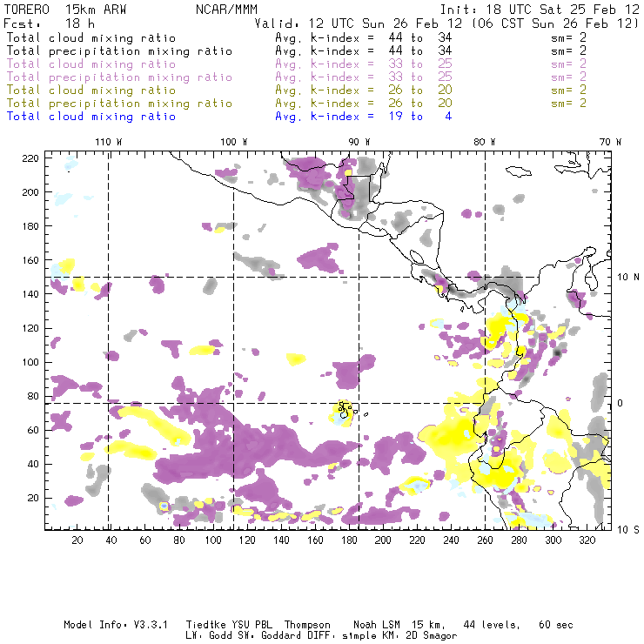Select black "Total cloud mixing ratio" legend label

(91, 37)
